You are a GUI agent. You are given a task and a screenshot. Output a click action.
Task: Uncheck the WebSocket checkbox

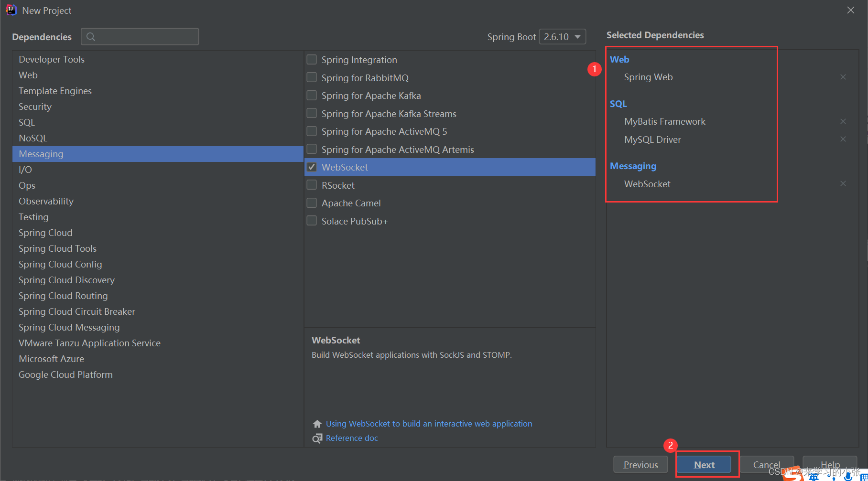tap(312, 167)
